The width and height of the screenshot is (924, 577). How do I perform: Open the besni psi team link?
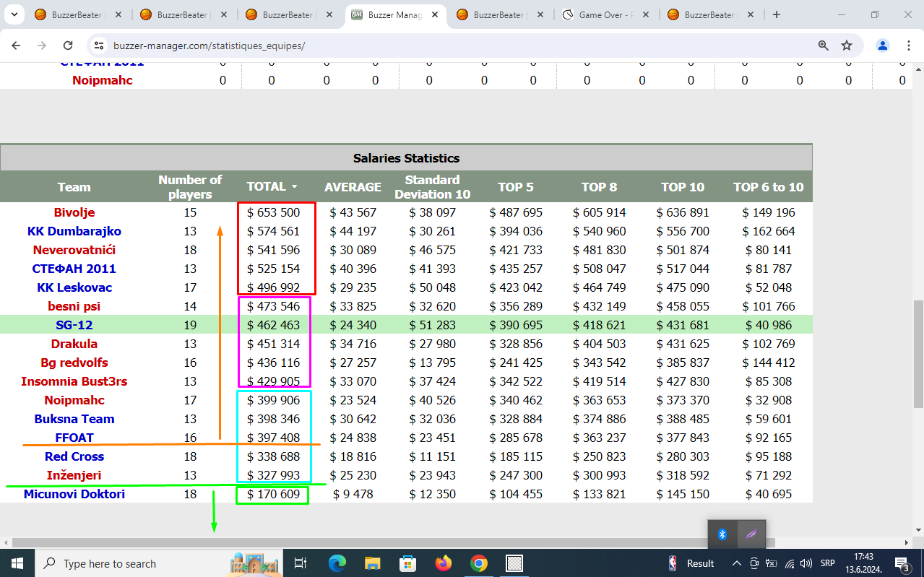tap(74, 306)
